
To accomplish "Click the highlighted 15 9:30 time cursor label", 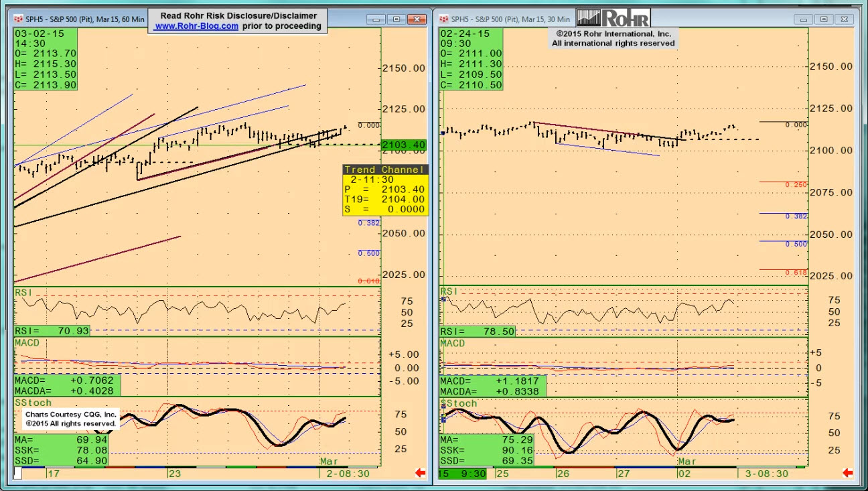I will click(462, 473).
